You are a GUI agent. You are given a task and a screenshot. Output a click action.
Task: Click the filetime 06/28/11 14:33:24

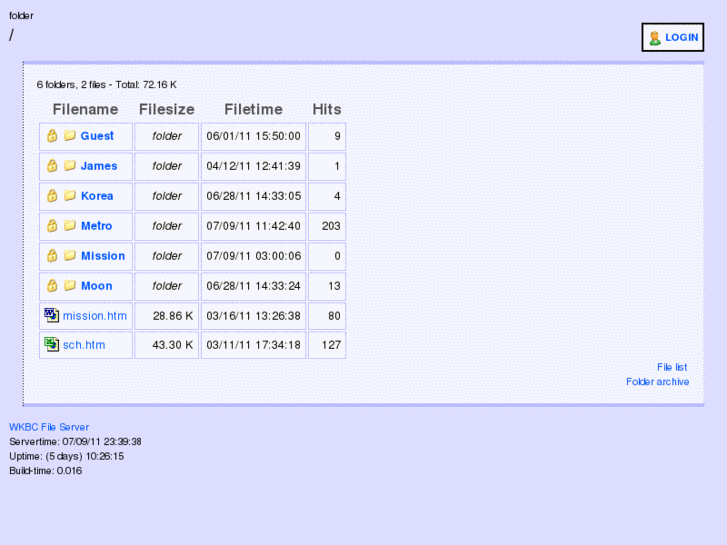coord(254,286)
